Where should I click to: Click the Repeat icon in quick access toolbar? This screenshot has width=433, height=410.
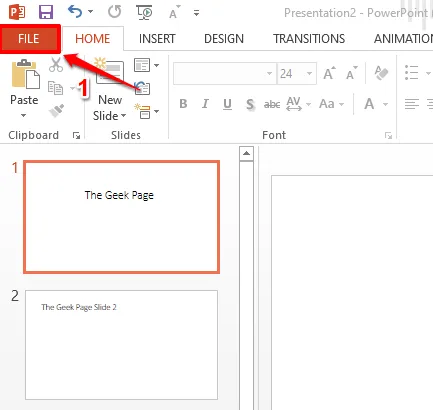[x=114, y=12]
